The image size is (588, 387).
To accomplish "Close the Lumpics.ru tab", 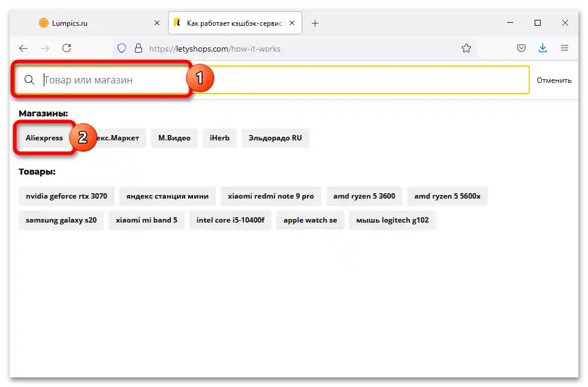I will click(157, 23).
